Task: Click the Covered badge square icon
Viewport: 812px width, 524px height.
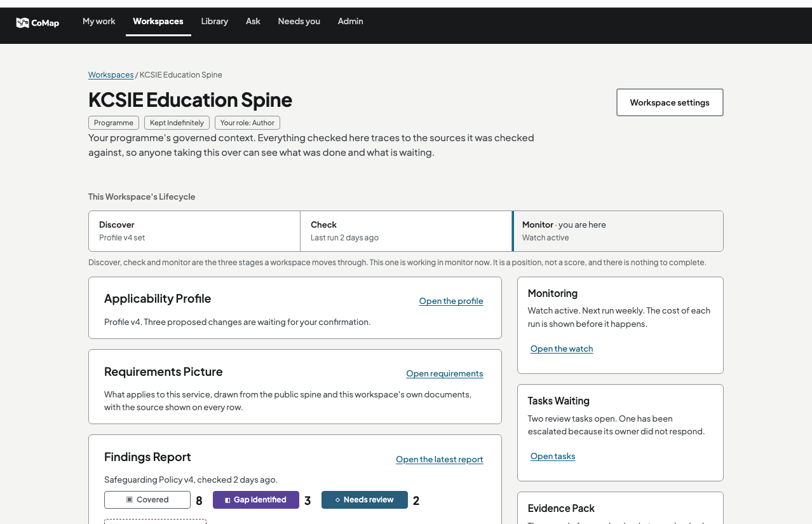Action: (x=130, y=500)
